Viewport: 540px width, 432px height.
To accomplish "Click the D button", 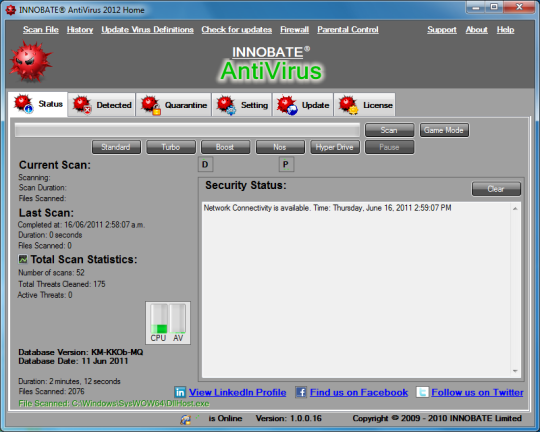I will point(205,164).
